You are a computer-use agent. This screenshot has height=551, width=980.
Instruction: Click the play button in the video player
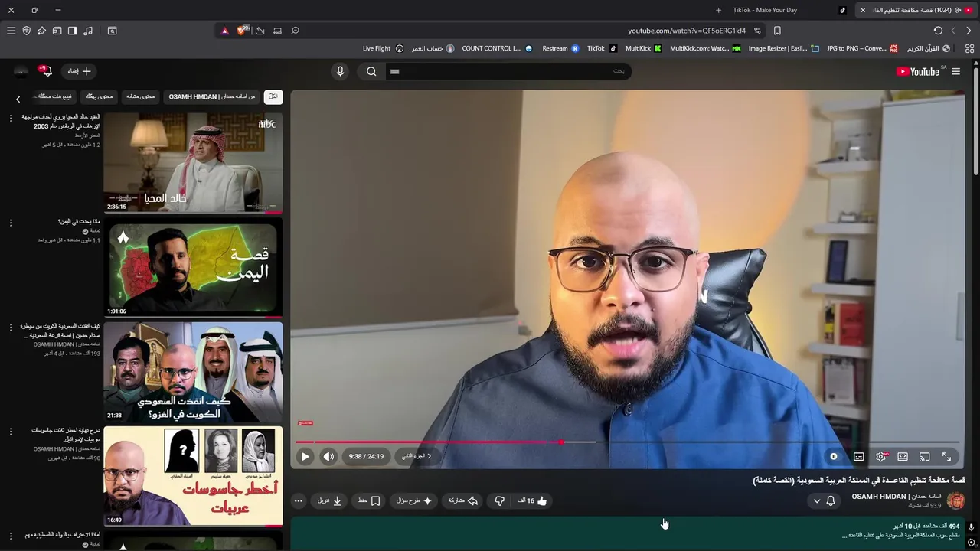pos(305,456)
